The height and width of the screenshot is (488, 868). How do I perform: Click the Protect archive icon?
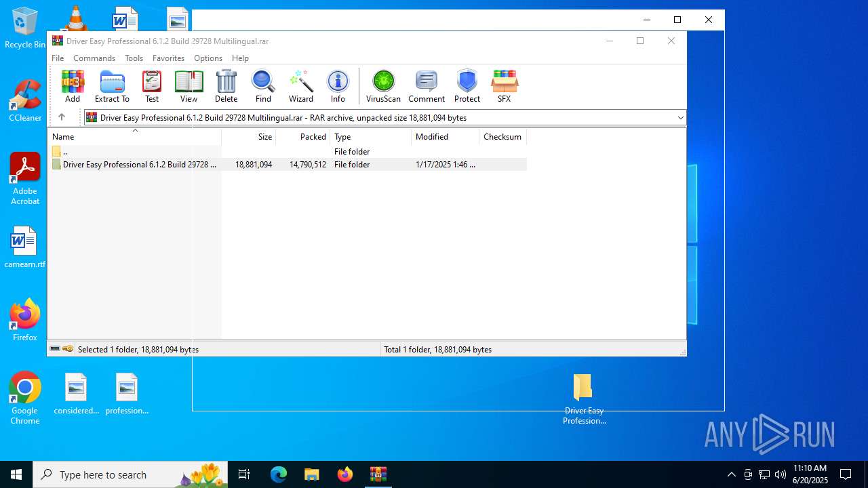[467, 86]
